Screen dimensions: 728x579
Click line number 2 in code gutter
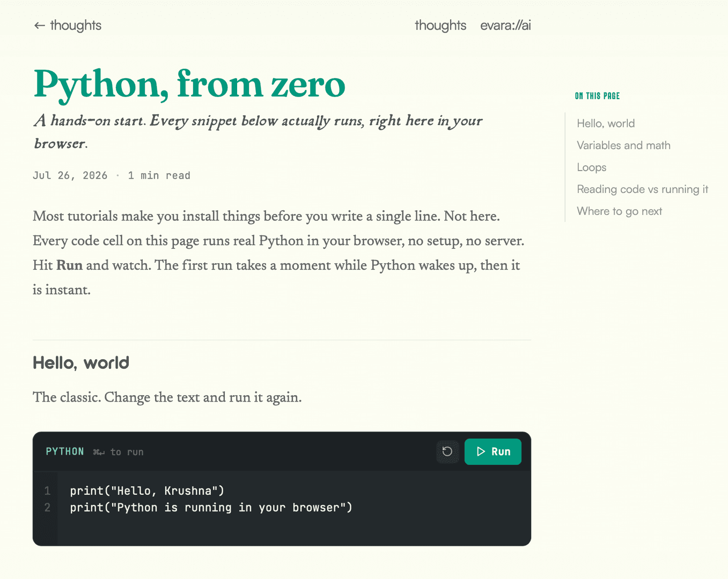pyautogui.click(x=47, y=507)
